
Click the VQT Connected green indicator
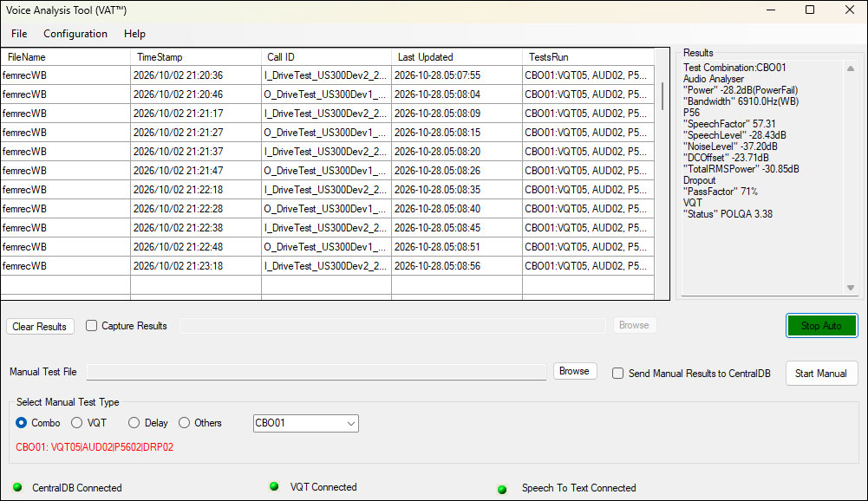pyautogui.click(x=273, y=486)
